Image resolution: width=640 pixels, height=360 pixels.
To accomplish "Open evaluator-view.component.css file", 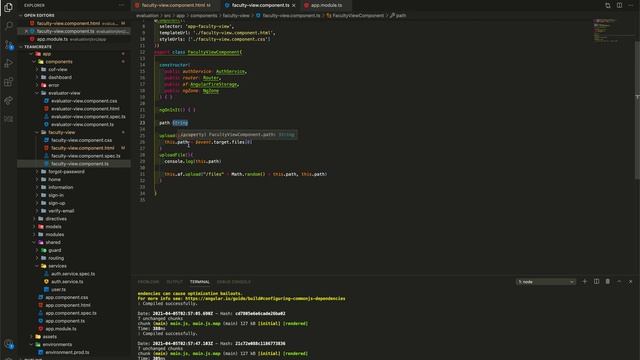I will tap(84, 101).
